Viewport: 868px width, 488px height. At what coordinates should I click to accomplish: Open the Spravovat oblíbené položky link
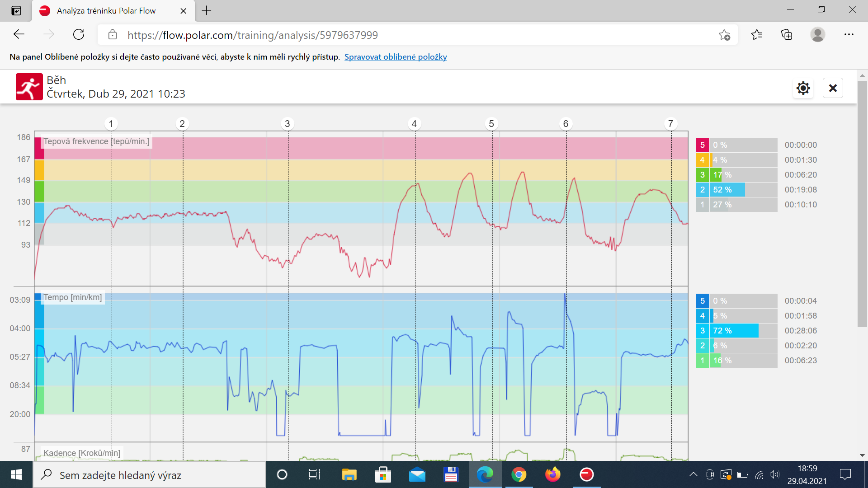point(396,57)
